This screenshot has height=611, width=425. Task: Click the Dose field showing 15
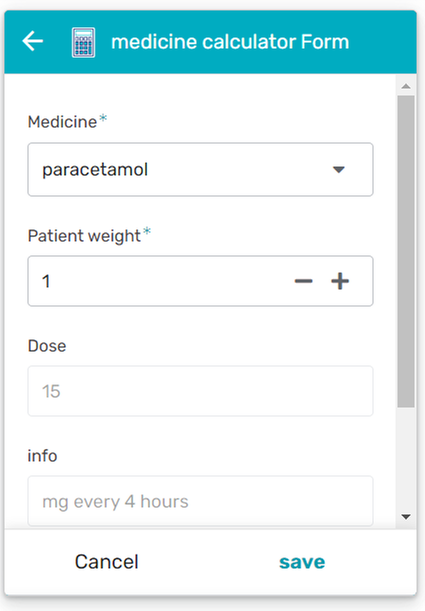(201, 391)
